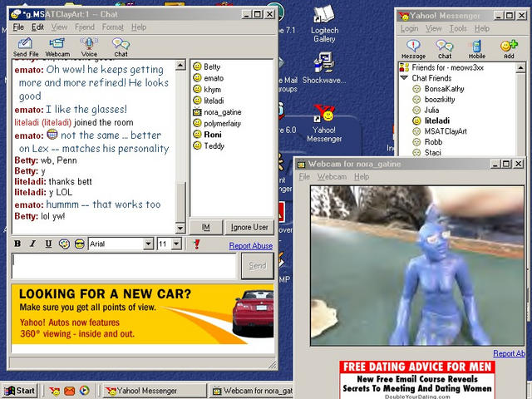Click the Free Dating Advice ad banner

417,380
